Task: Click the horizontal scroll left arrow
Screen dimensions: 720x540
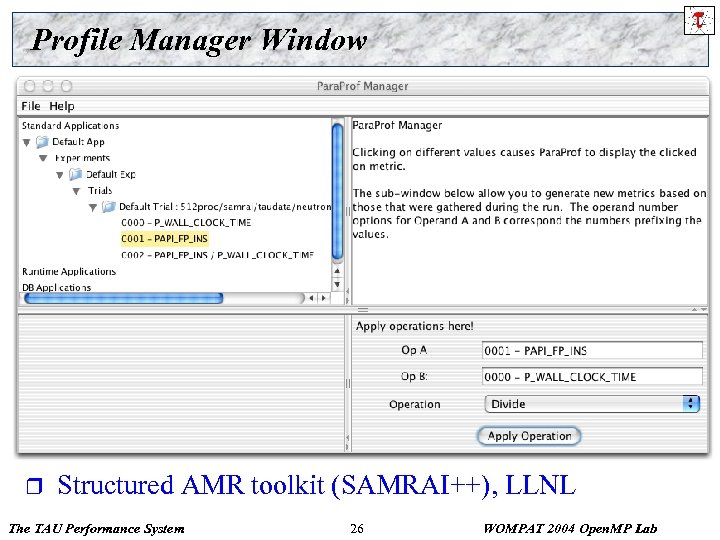Action: (x=311, y=298)
